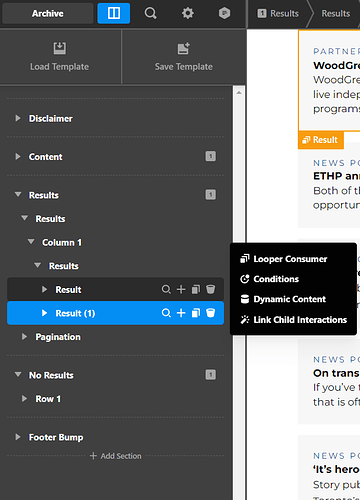Collapse the top-level Results section
Image resolution: width=360 pixels, height=500 pixels.
coord(18,195)
